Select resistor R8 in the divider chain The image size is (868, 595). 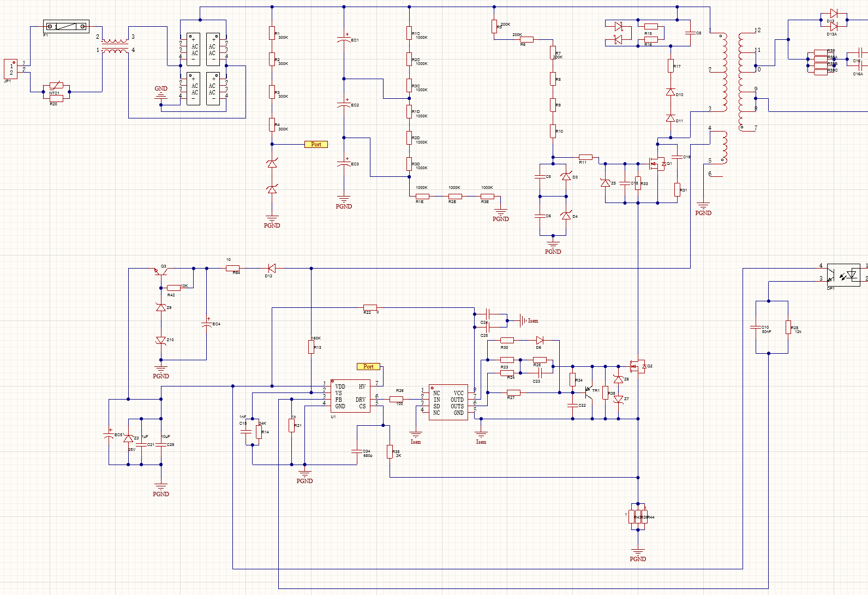553,79
